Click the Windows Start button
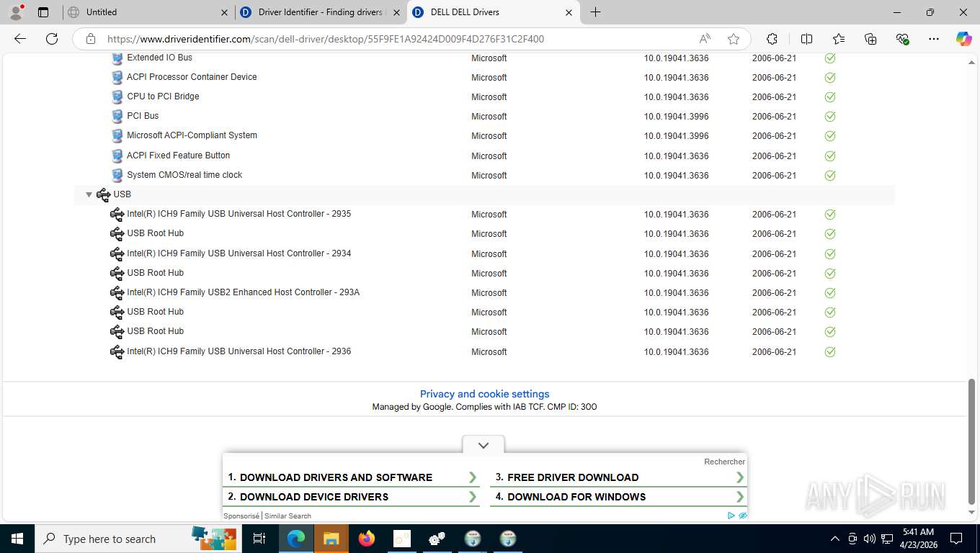 (x=17, y=539)
